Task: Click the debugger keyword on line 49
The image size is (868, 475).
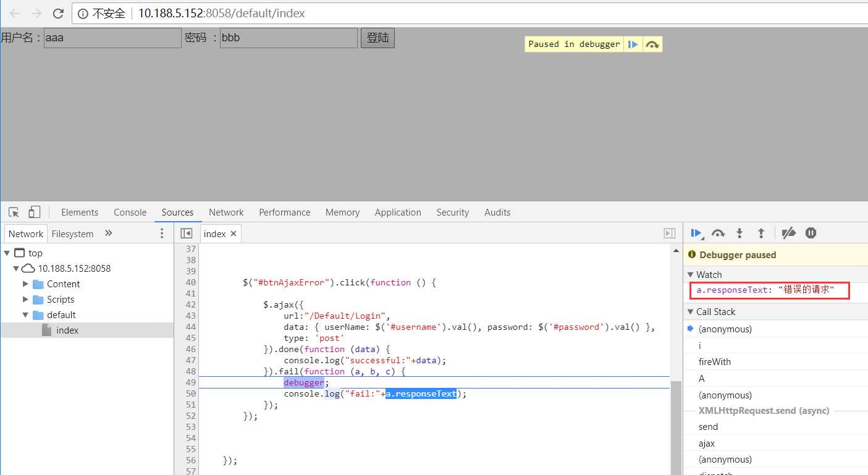Action: click(x=303, y=382)
